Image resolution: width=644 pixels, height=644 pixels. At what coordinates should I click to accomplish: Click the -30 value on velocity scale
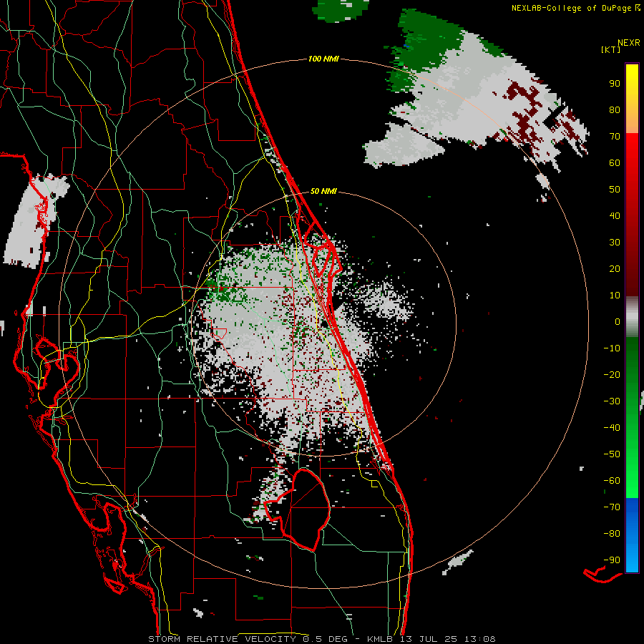(x=612, y=401)
